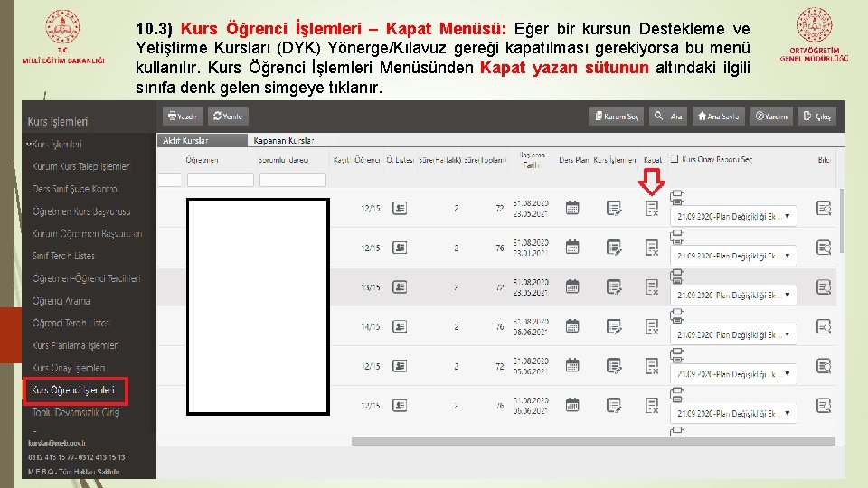Open Kurs İşlemleri icon in the 14/15 row

(x=614, y=326)
